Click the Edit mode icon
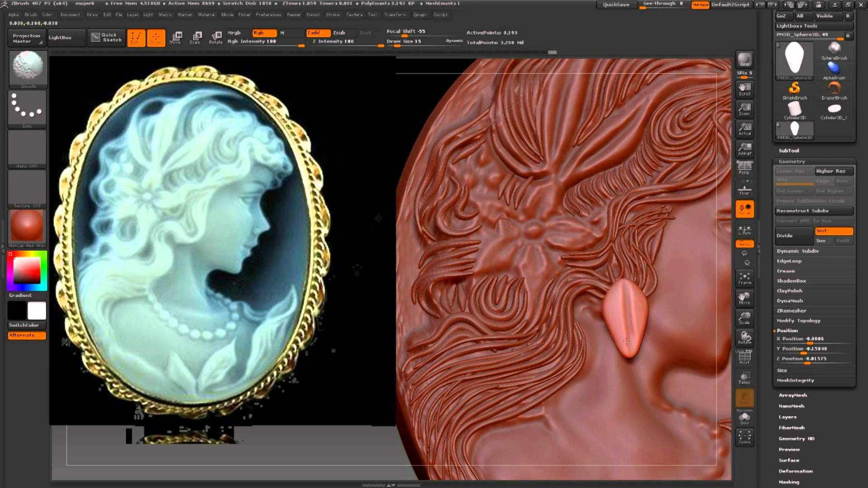 (136, 38)
